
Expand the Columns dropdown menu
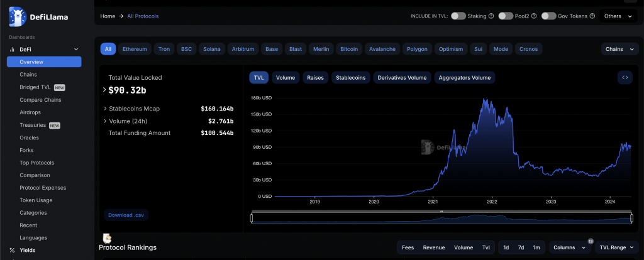[x=569, y=247]
